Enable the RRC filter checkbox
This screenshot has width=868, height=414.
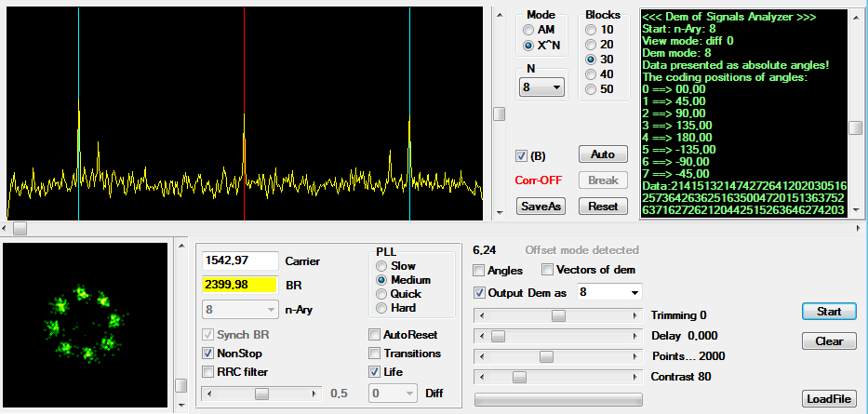coord(208,371)
